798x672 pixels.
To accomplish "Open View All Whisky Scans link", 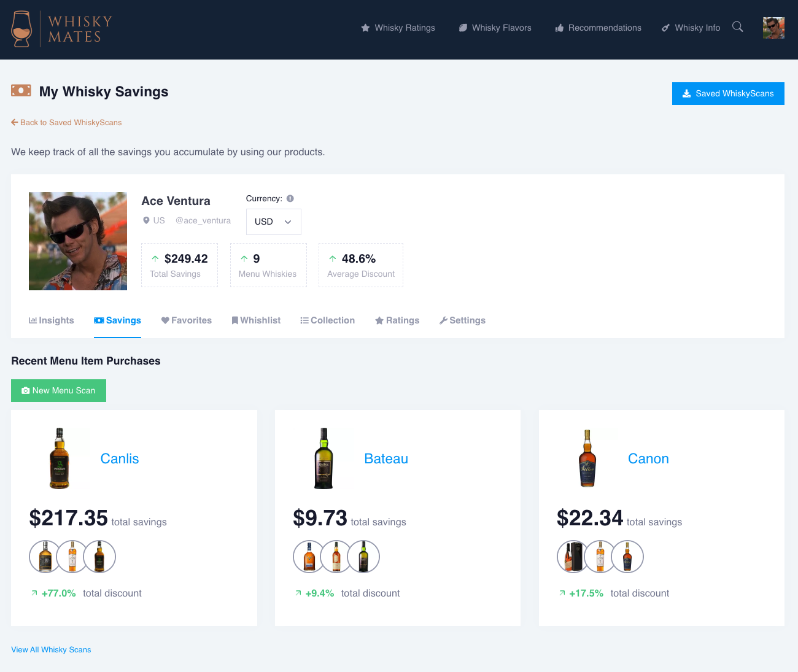I will 51,649.
